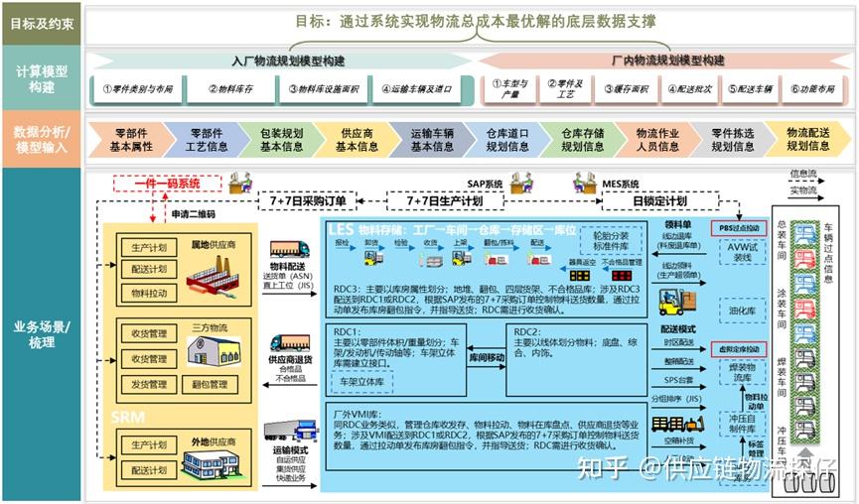Click the 库间移动 label between RDC1 and RDC2
Viewport: 859px width, 504px height.
(487, 358)
